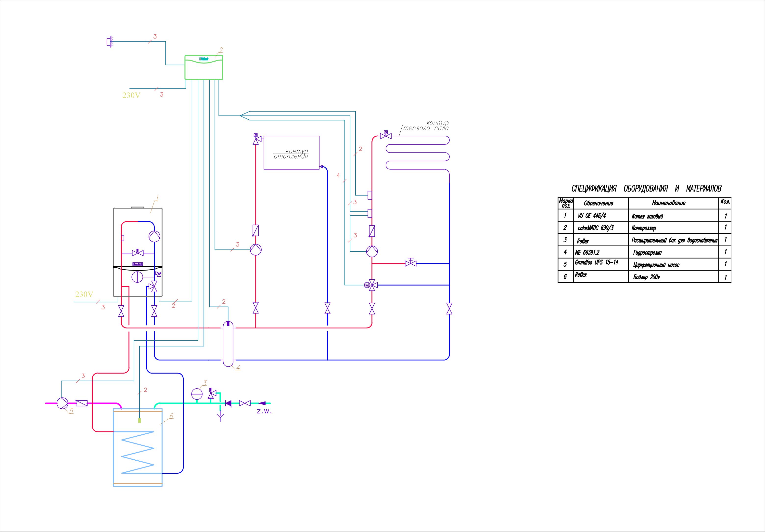Click 'Reflex' in the Бойлер 200л row
This screenshot has height=532, width=765.
coord(581,275)
